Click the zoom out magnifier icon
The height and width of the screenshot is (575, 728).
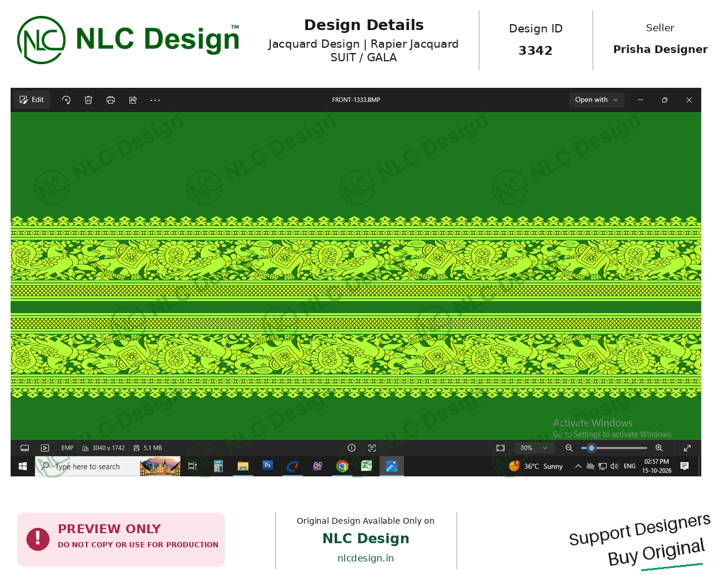point(569,448)
